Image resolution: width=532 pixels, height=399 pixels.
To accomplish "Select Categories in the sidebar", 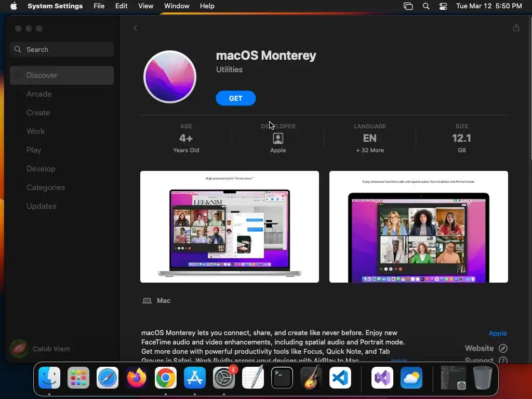I will [x=62, y=187].
